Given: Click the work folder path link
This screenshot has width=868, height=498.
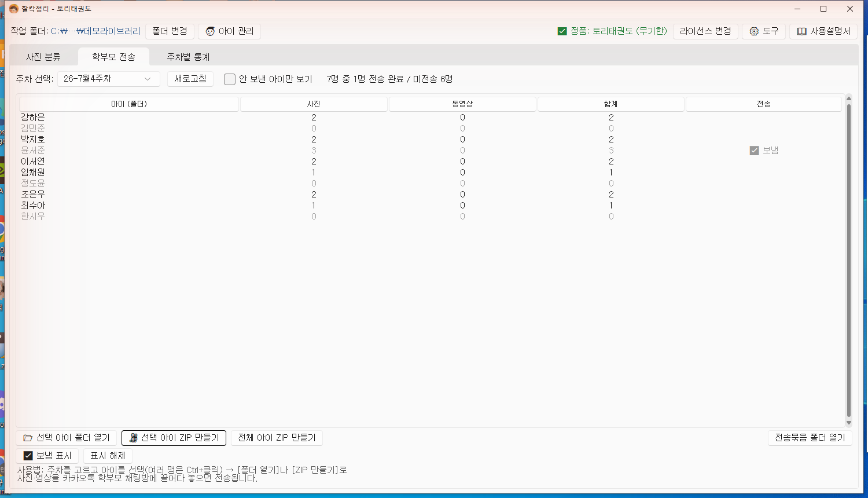Looking at the screenshot, I should click(95, 31).
